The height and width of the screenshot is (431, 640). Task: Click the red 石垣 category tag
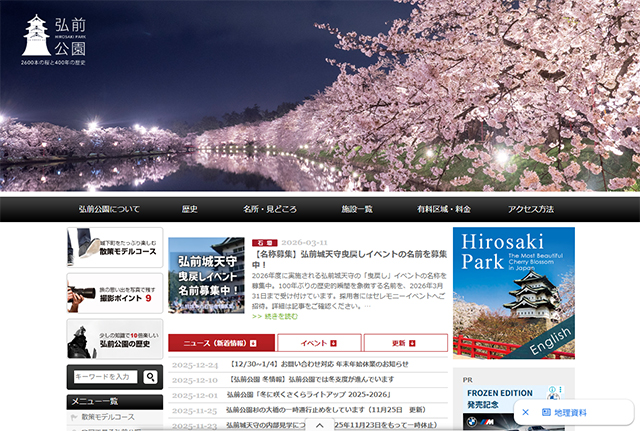point(264,243)
